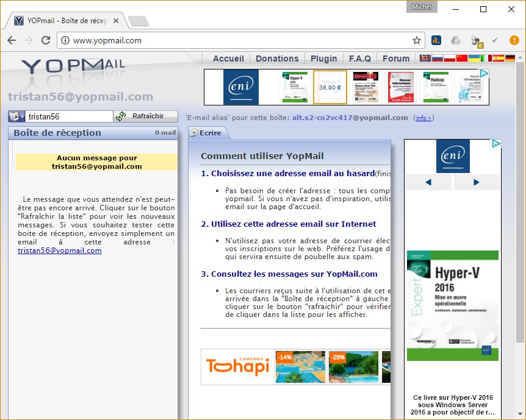Click heading '1. Choisissez une adresse email au hasard'

click(x=288, y=173)
